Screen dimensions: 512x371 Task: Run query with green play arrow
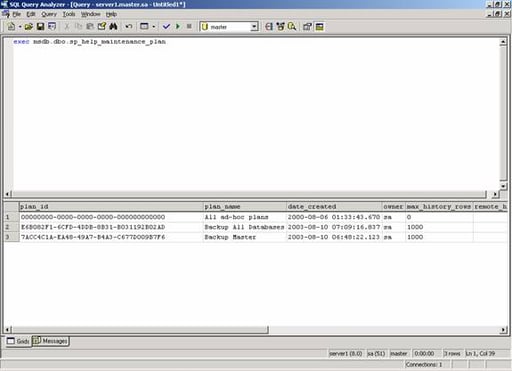(178, 27)
